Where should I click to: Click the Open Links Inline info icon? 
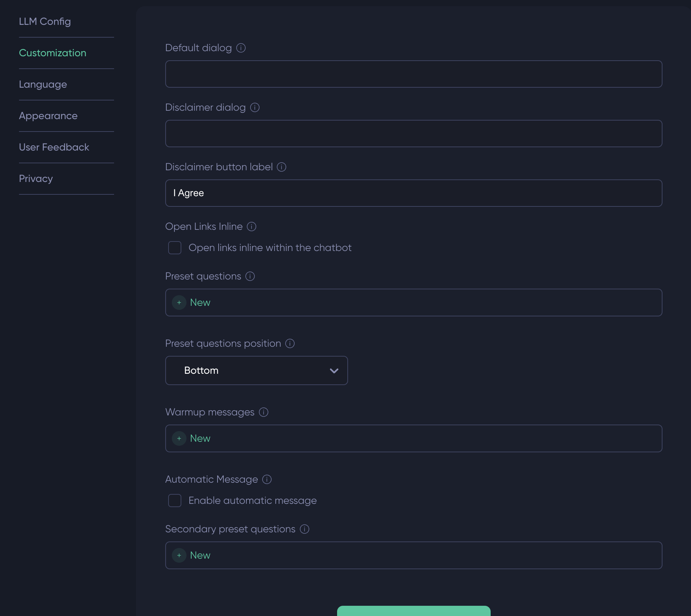click(x=252, y=227)
